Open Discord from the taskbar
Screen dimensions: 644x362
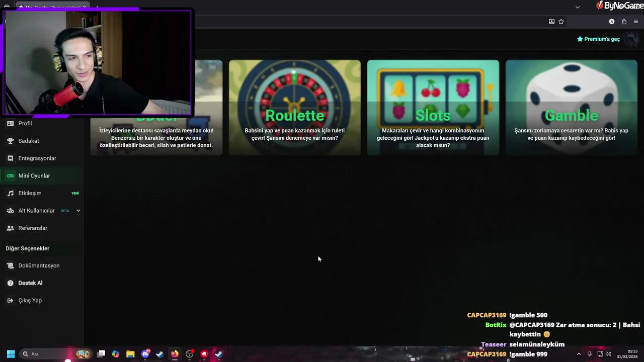[145, 354]
